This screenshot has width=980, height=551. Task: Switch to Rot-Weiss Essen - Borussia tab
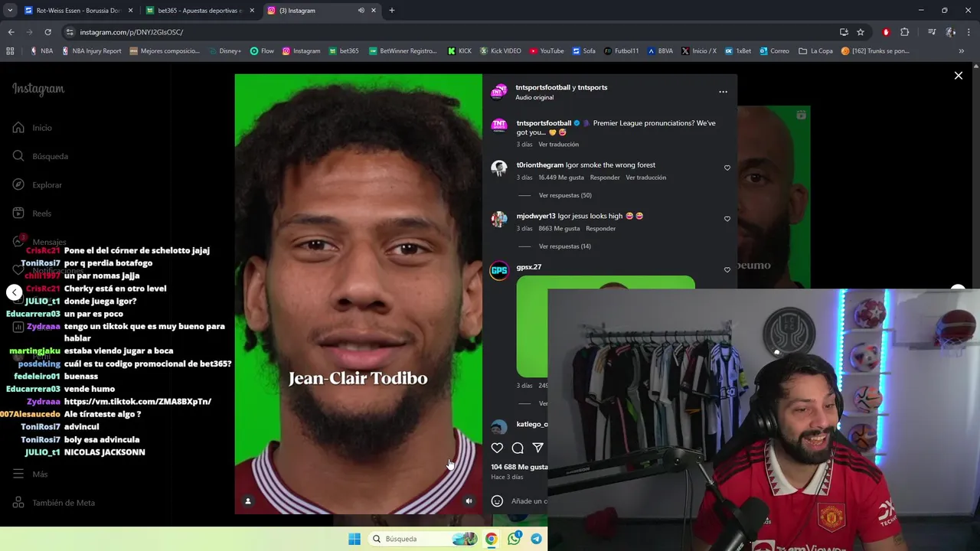click(78, 11)
